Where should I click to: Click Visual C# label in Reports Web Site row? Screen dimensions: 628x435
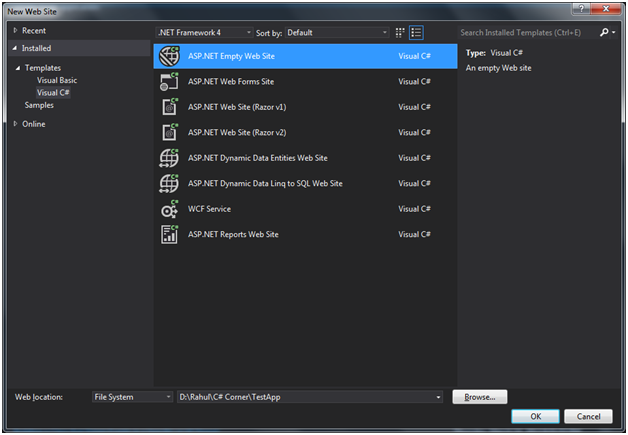pyautogui.click(x=414, y=234)
